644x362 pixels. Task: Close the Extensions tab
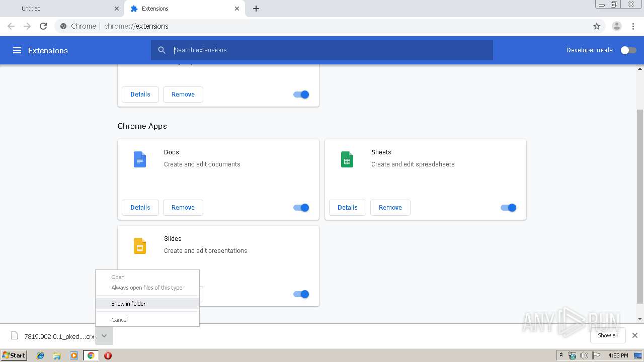(237, 9)
